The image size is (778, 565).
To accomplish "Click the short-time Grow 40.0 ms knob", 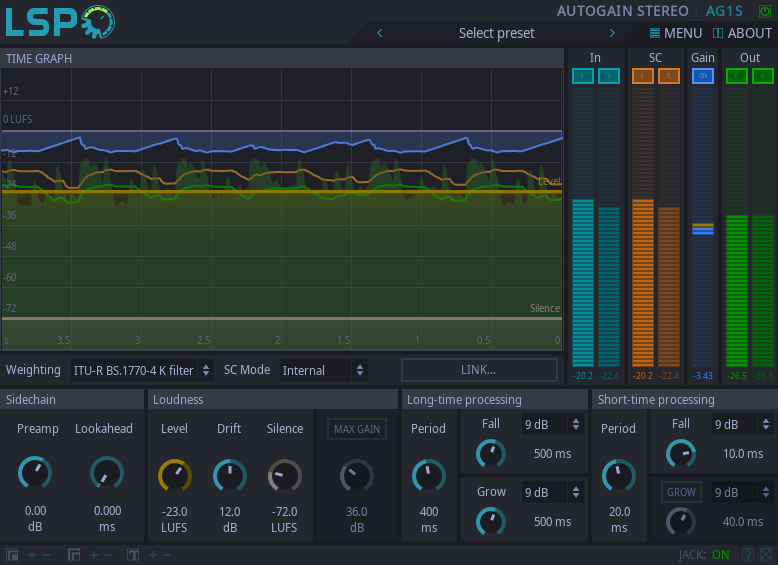I will pos(681,521).
